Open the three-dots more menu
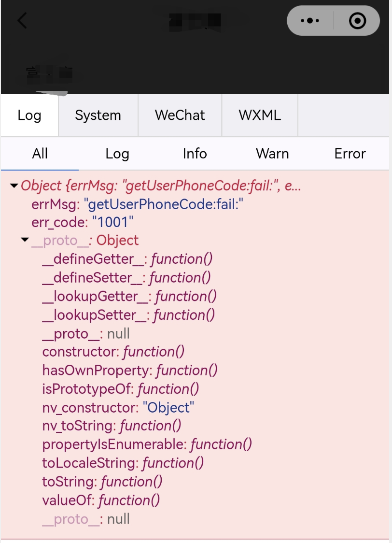Image resolution: width=392 pixels, height=543 pixels. pos(310,21)
